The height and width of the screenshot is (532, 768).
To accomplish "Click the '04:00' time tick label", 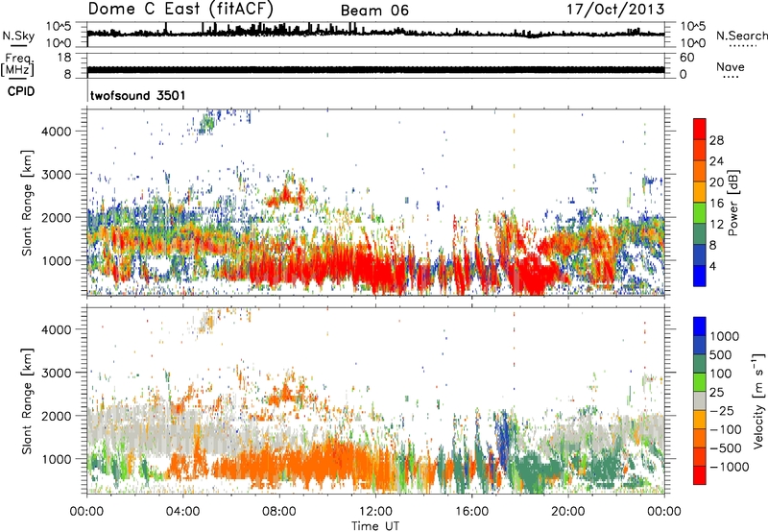I will pos(182,512).
